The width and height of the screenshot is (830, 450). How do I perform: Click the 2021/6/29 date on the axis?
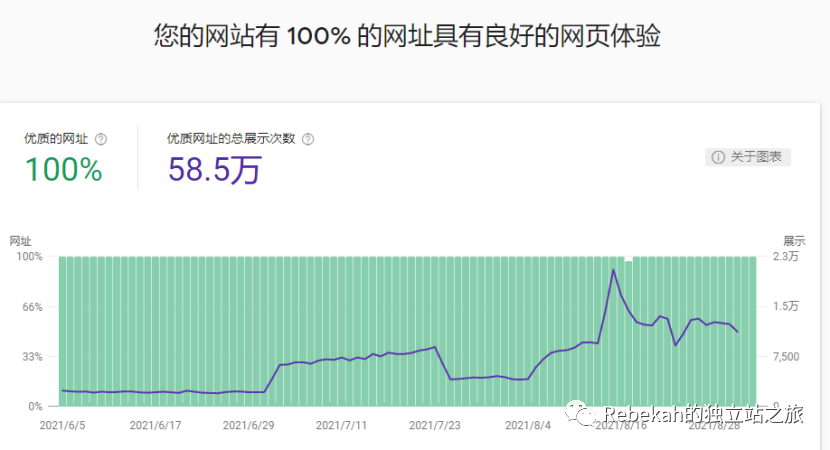click(x=248, y=425)
